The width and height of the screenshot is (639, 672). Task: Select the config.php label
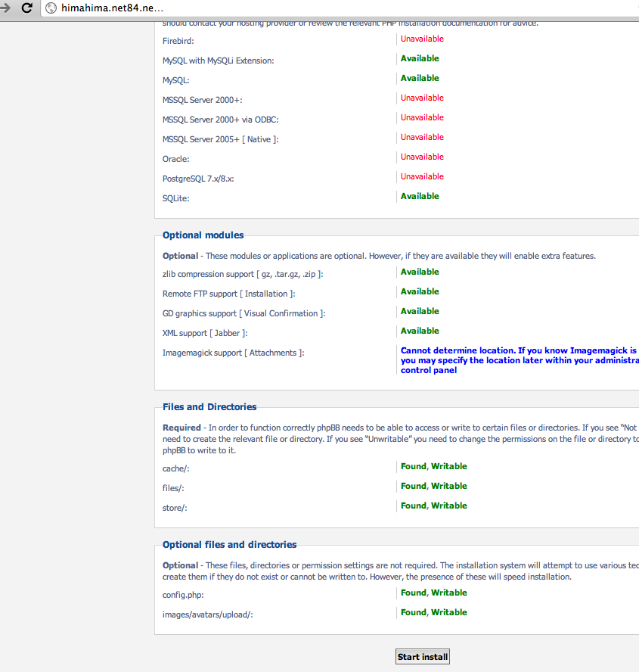coord(183,595)
